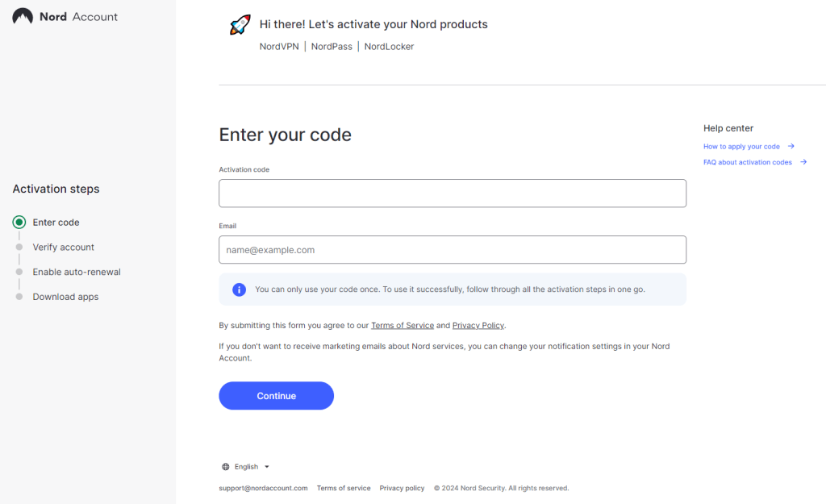This screenshot has width=826, height=504.
Task: Select the Enable auto-renewal step
Action: pyautogui.click(x=76, y=273)
